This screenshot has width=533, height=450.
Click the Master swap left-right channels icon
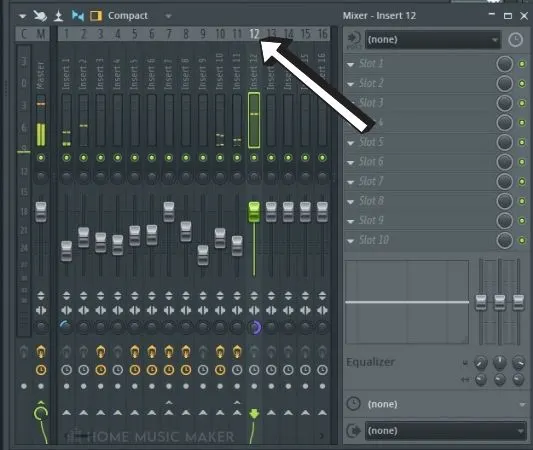pyautogui.click(x=41, y=310)
